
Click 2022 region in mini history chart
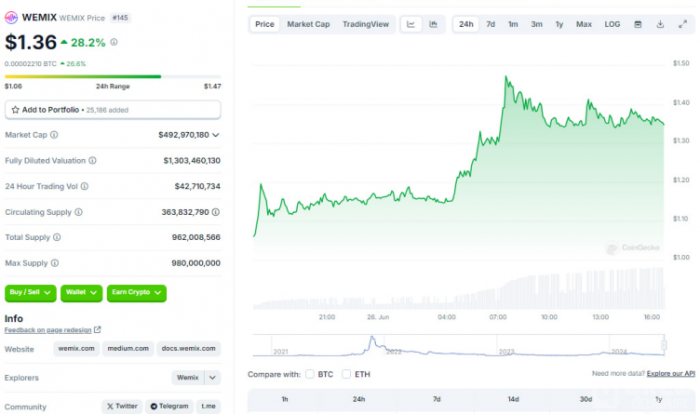click(x=394, y=351)
